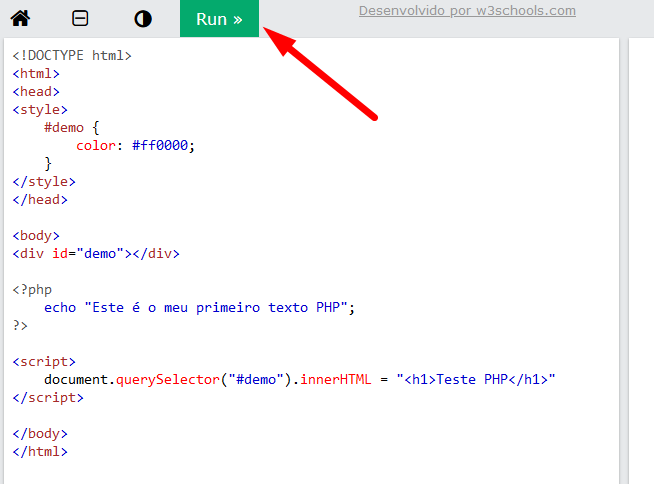The height and width of the screenshot is (484, 654).
Task: Click the closing </head> tag line
Action: click(x=40, y=199)
